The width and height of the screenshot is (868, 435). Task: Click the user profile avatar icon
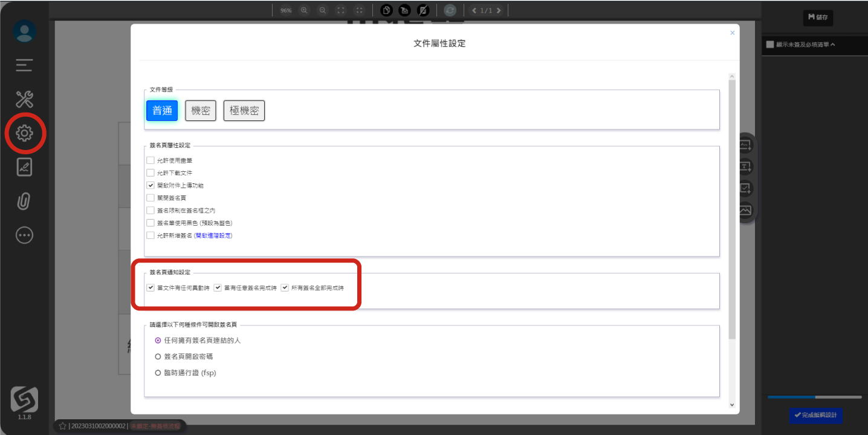25,31
